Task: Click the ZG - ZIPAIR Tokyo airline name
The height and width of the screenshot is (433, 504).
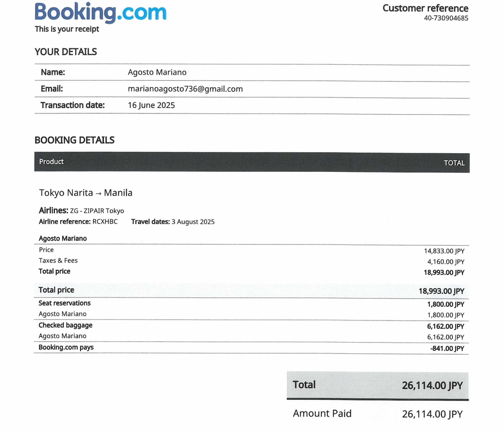Action: click(x=97, y=211)
